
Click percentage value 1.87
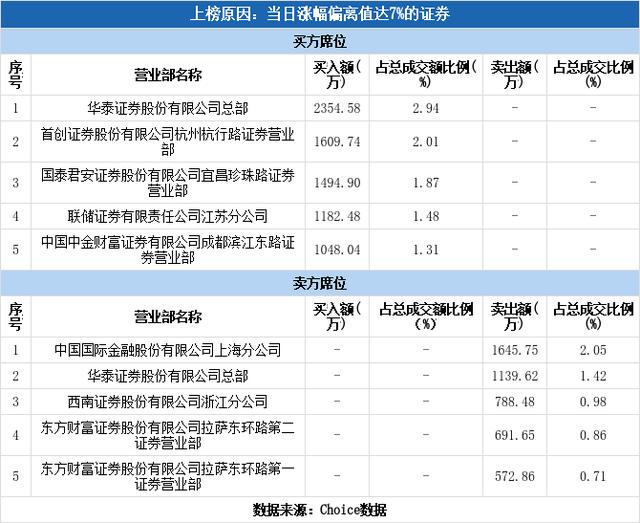coord(426,182)
